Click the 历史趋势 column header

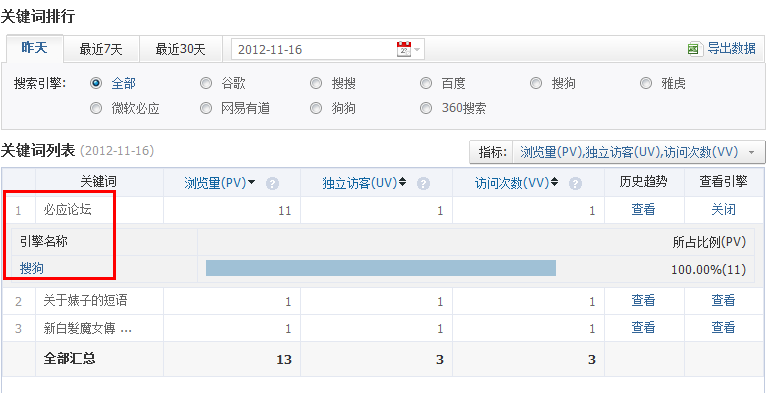644,182
